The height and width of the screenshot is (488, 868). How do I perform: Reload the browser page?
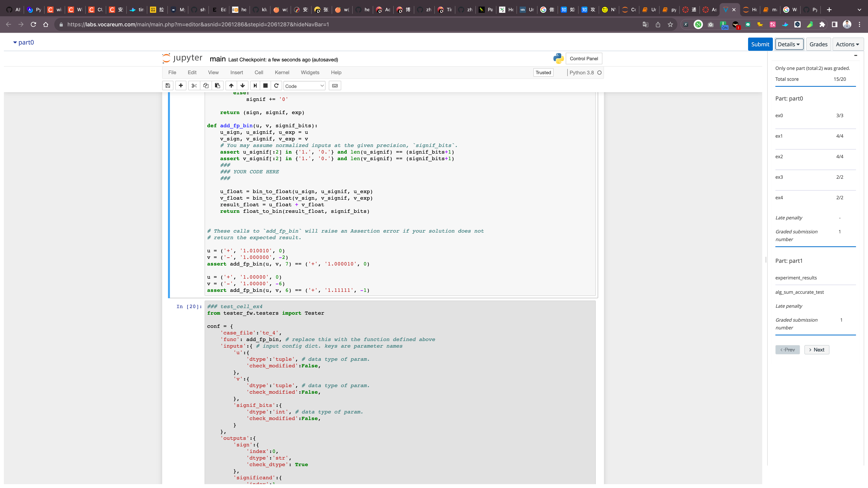33,24
